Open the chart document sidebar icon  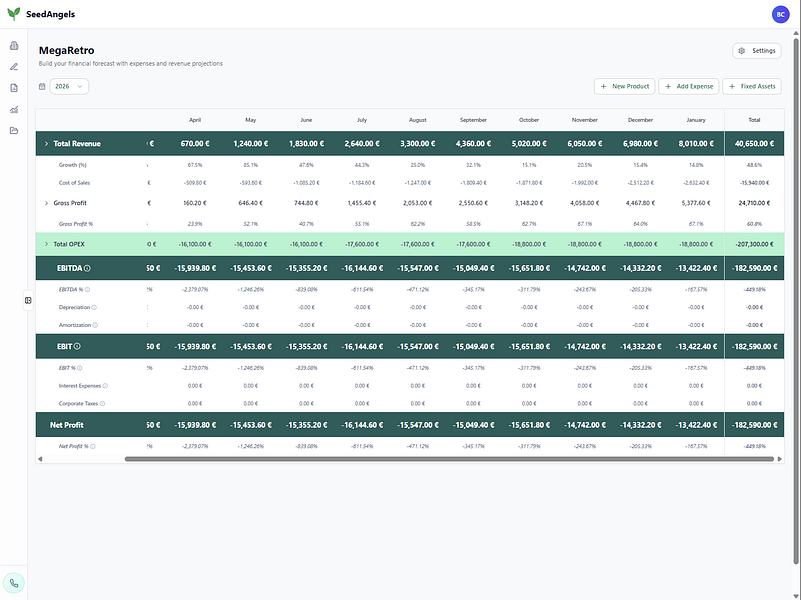(x=14, y=88)
